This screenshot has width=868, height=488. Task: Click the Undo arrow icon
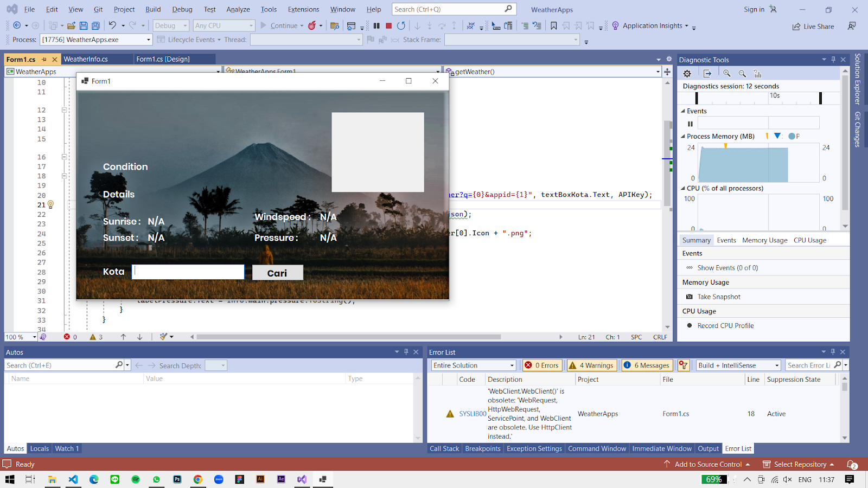(112, 25)
